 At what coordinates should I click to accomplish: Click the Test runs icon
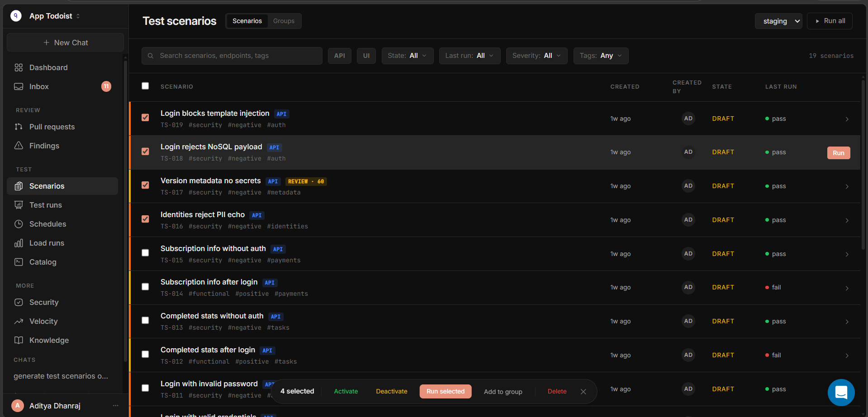click(x=19, y=205)
